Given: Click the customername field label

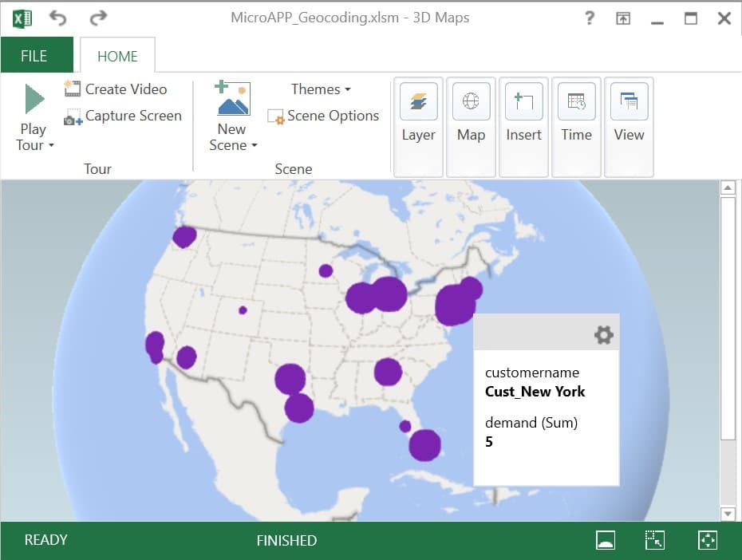Looking at the screenshot, I should pyautogui.click(x=532, y=373).
